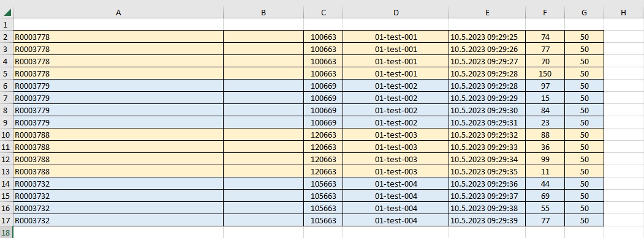The image size is (644, 238).
Task: Click cell A6 containing R0003779
Action: [x=118, y=86]
